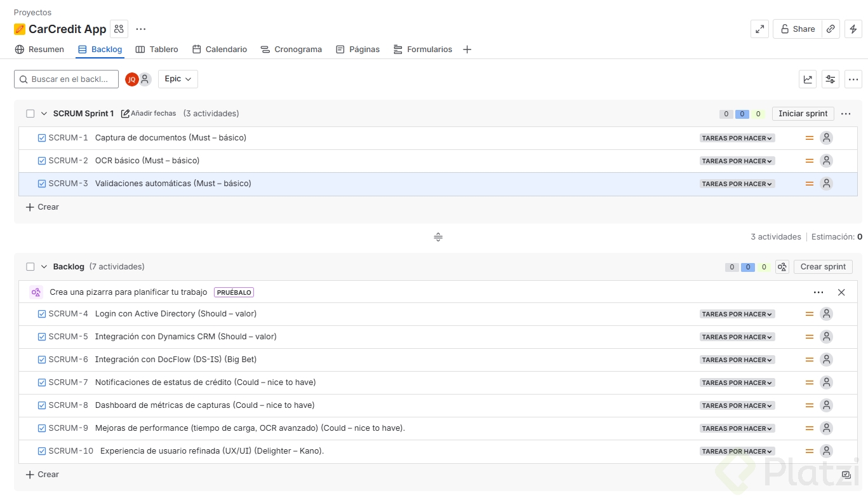Tick the Backlog section checkbox

coord(30,267)
